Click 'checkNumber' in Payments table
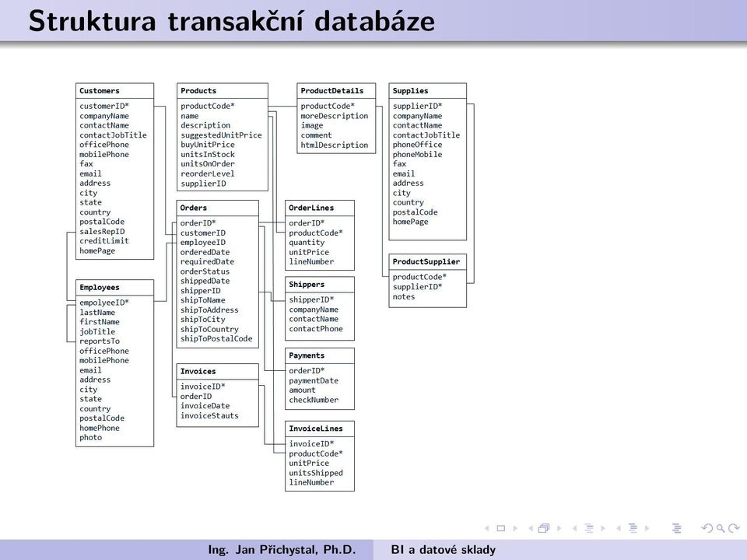This screenshot has height=560, width=747. pyautogui.click(x=314, y=400)
